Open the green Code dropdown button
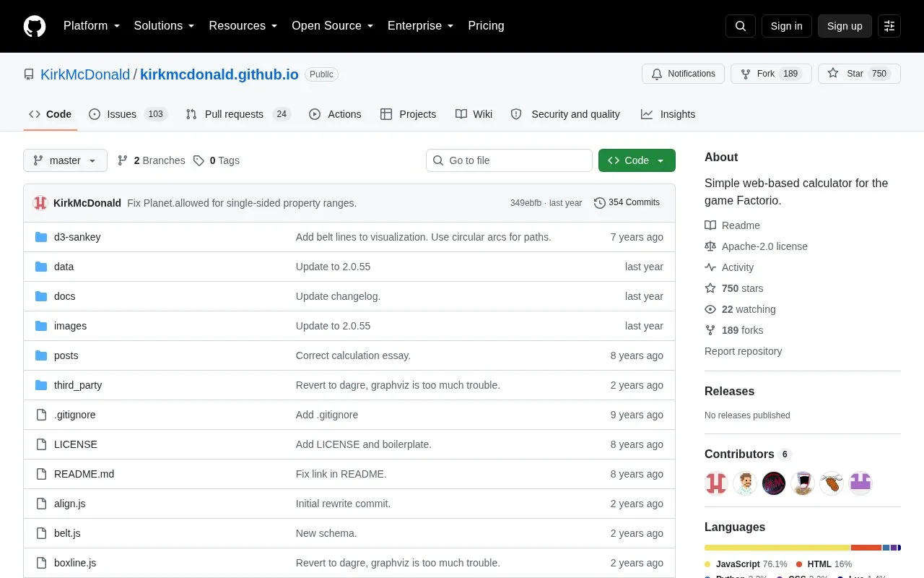 coord(637,160)
